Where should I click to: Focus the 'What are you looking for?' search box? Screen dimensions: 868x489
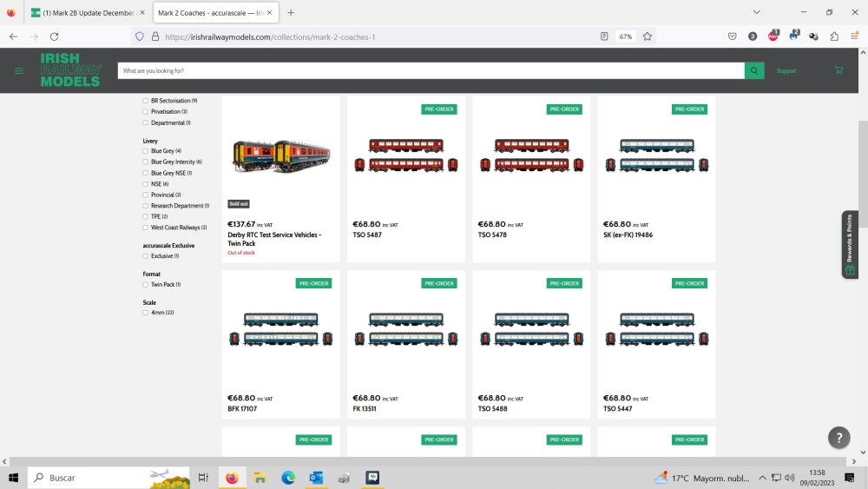[431, 71]
